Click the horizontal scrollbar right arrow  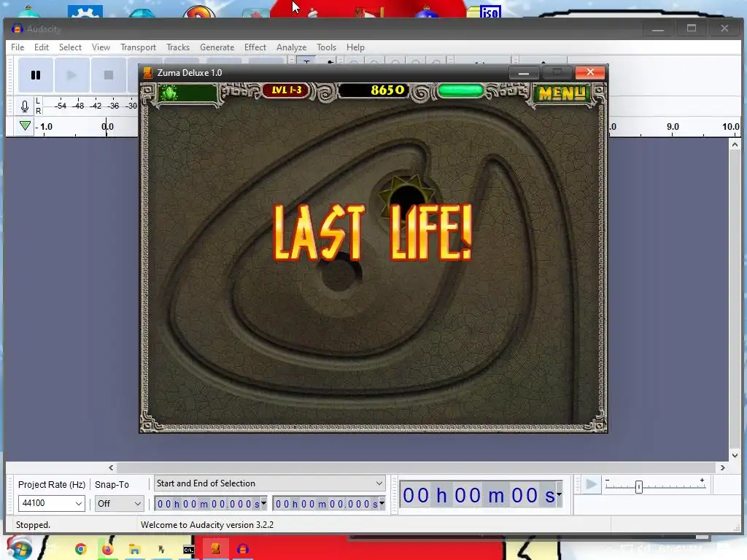(723, 467)
